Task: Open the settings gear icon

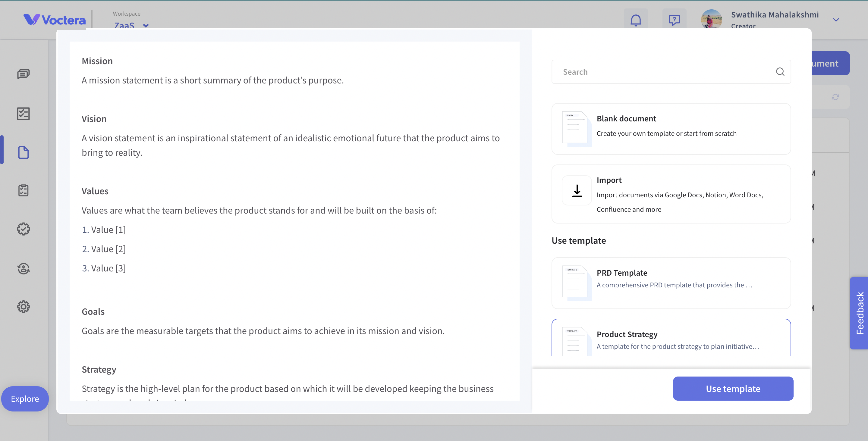Action: pyautogui.click(x=23, y=307)
